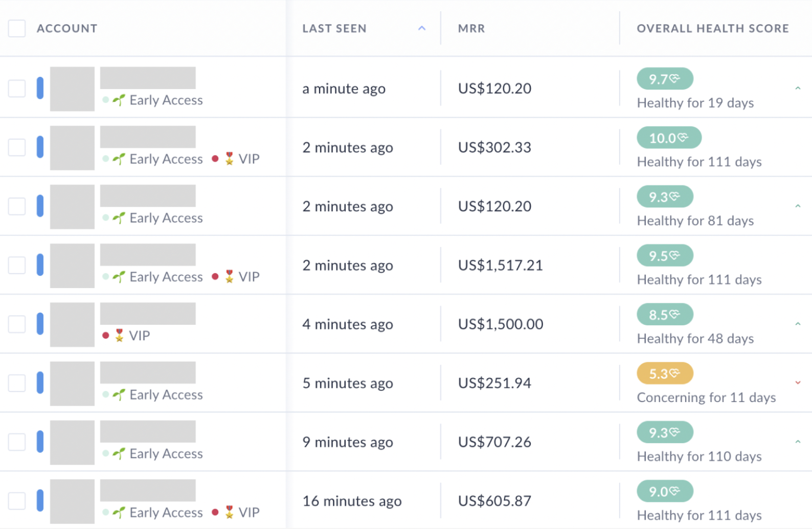Click the up chevron on the 19-days healthy row
The width and height of the screenshot is (812, 529).
pos(798,89)
